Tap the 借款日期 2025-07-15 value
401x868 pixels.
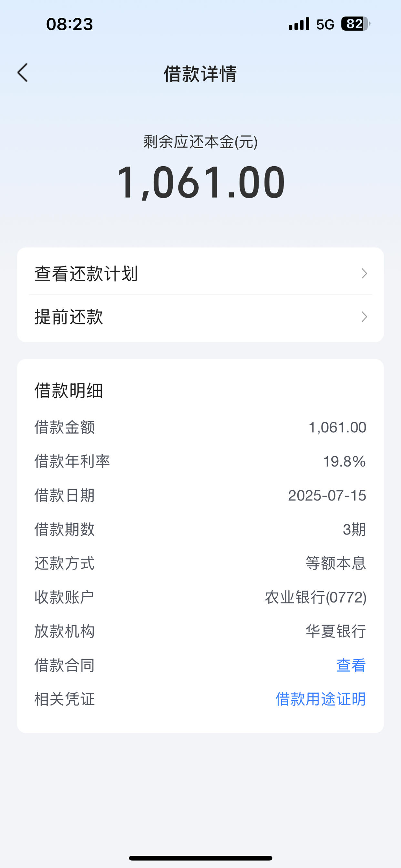coord(327,495)
